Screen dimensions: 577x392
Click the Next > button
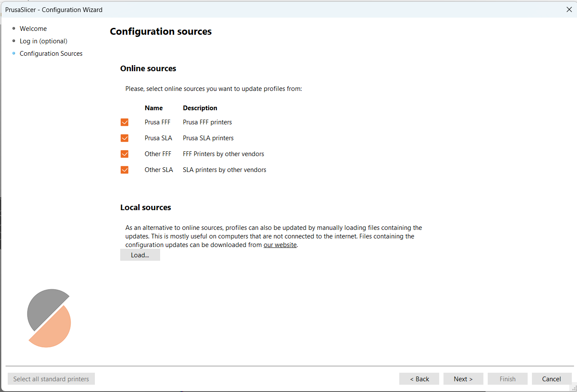[x=463, y=379]
